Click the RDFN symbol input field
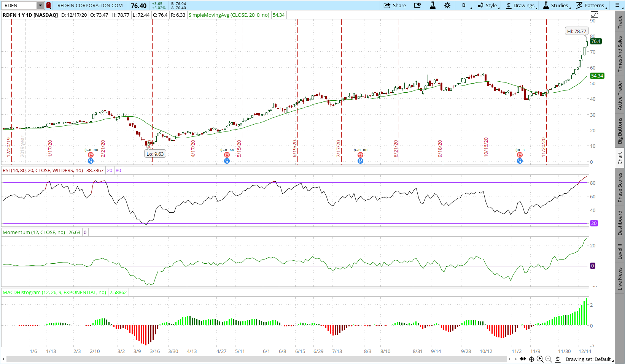 tap(19, 5)
